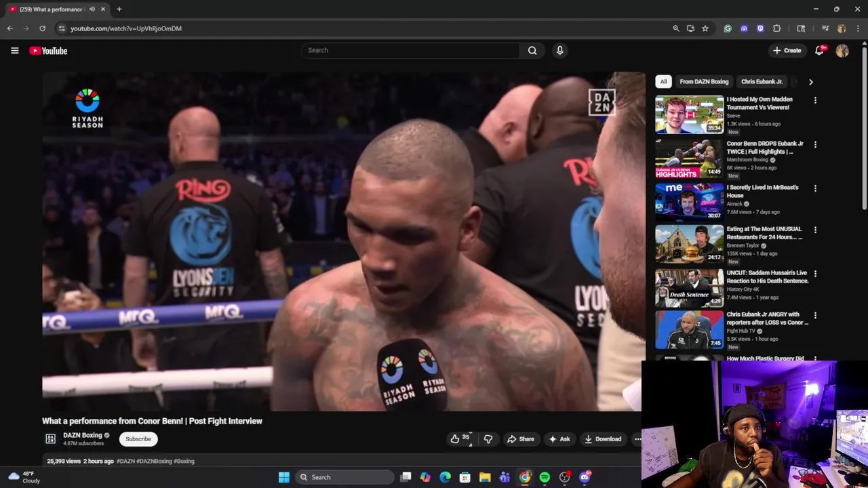Open options for Saddam Hussain video
The image size is (868, 488).
pos(815,274)
